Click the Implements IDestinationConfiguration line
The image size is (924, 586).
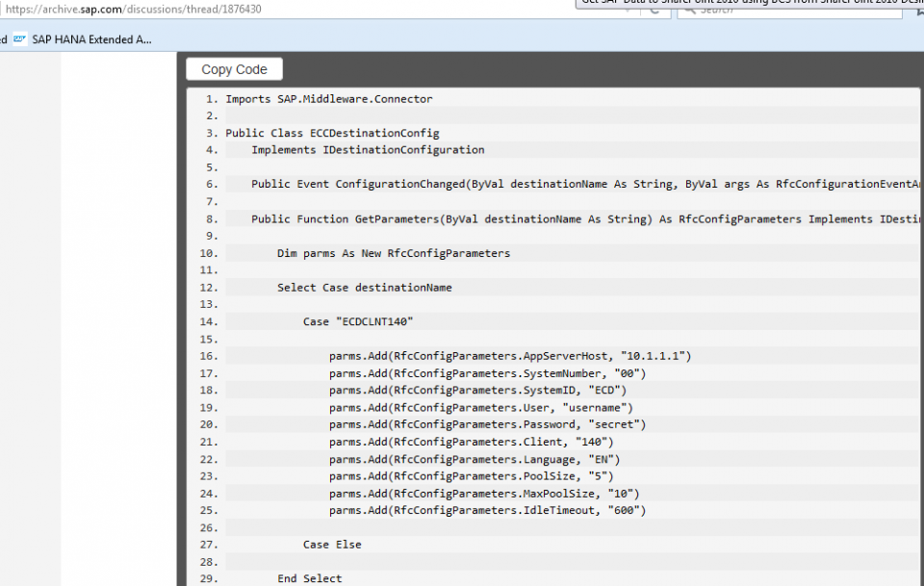click(368, 150)
